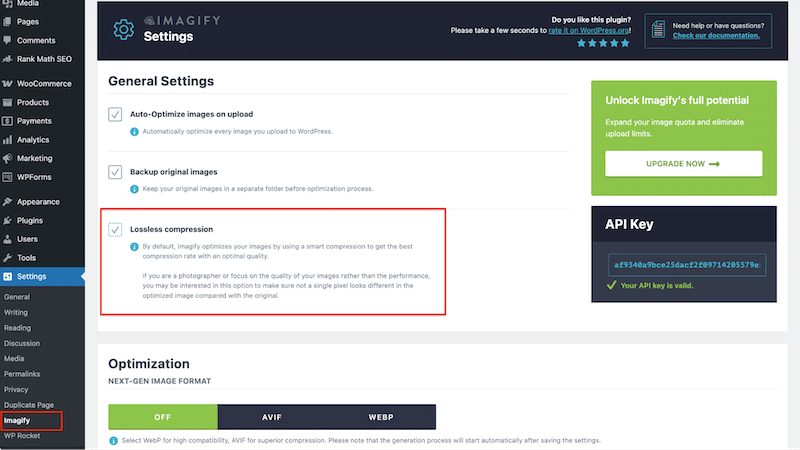
Task: Click 'NEXT-GEN IMAGE FORMAT' heading text
Action: pos(160,381)
